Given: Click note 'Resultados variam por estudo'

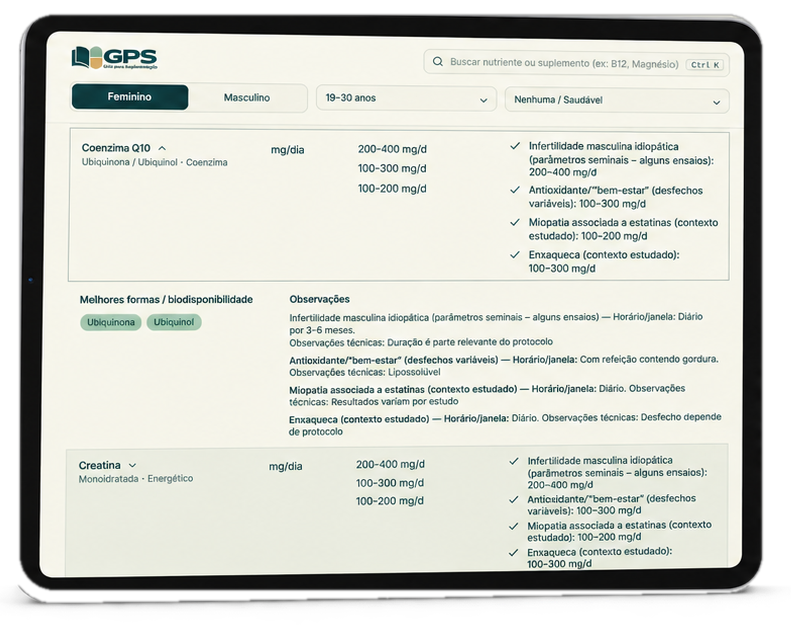Looking at the screenshot, I should click(394, 401).
